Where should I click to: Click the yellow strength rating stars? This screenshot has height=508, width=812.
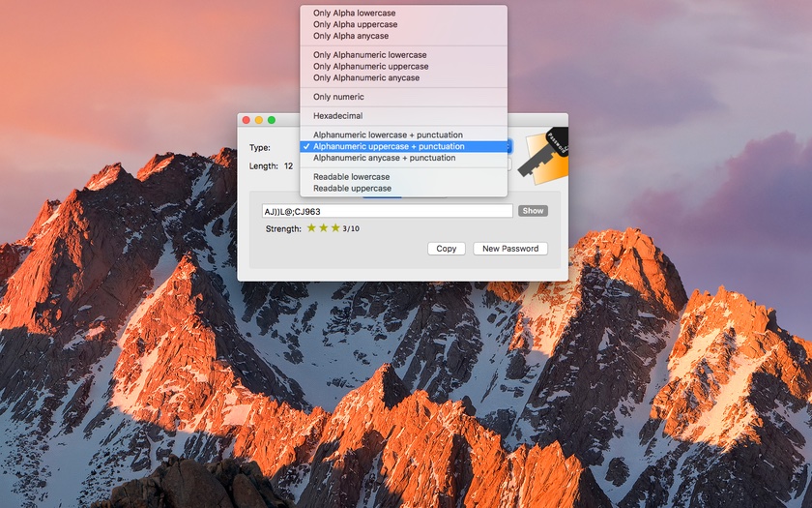coord(323,228)
